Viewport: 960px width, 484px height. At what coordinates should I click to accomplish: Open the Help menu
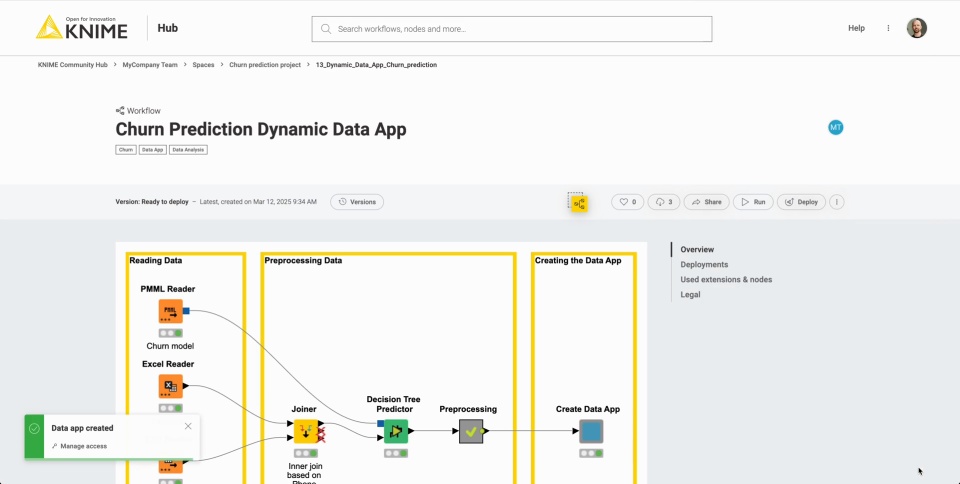[x=856, y=28]
